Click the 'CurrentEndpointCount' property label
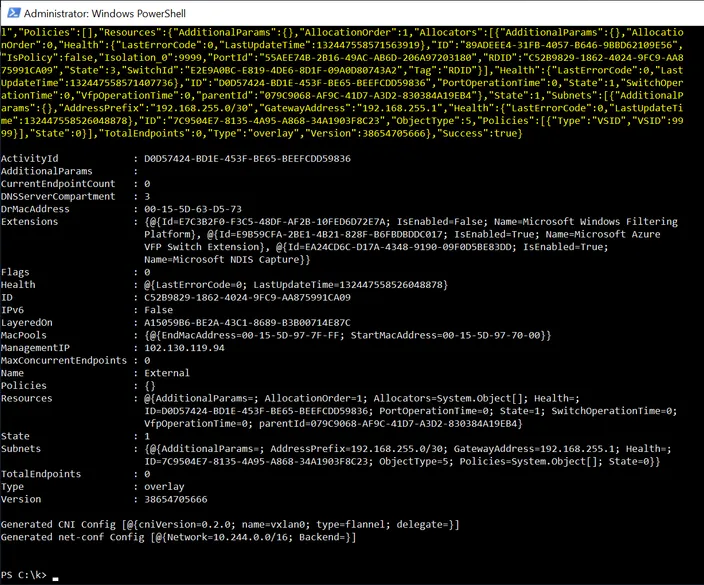 click(58, 184)
